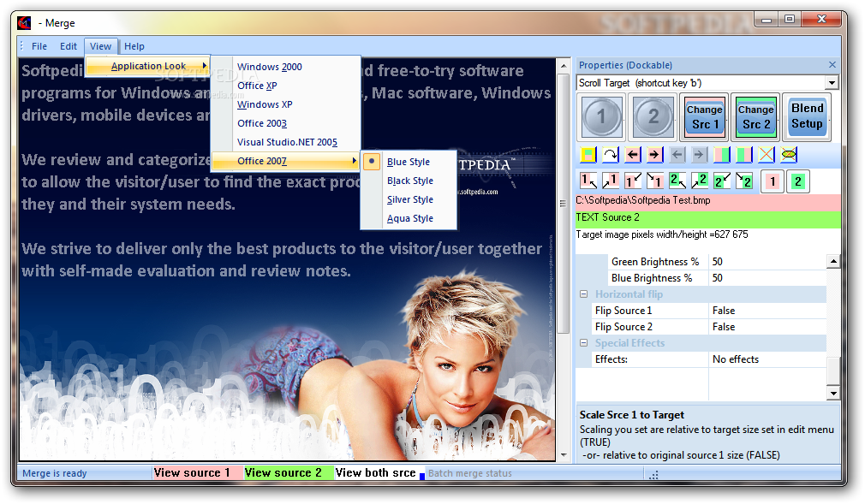Click the View source 2 status button
The height and width of the screenshot is (504, 865).
coord(289,473)
